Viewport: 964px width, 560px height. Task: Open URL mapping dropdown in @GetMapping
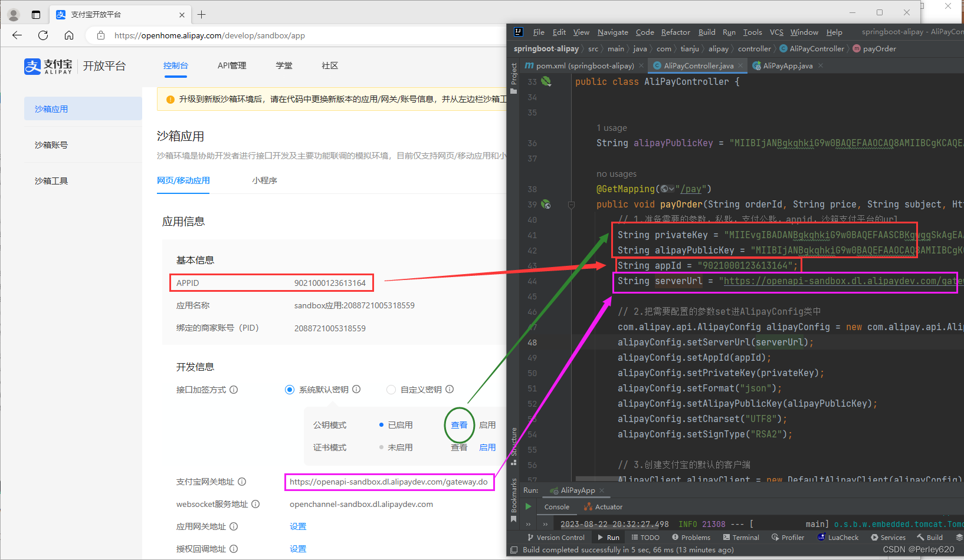[x=668, y=189]
